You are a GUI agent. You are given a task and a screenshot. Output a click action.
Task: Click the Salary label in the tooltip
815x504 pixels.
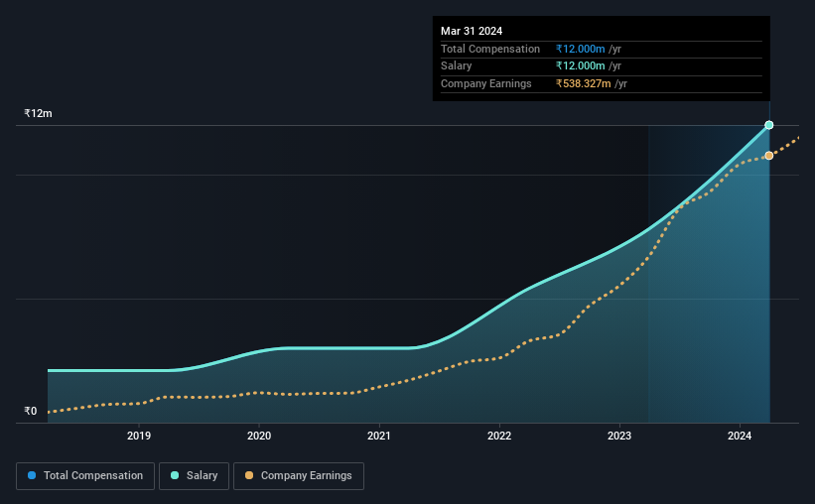[457, 66]
